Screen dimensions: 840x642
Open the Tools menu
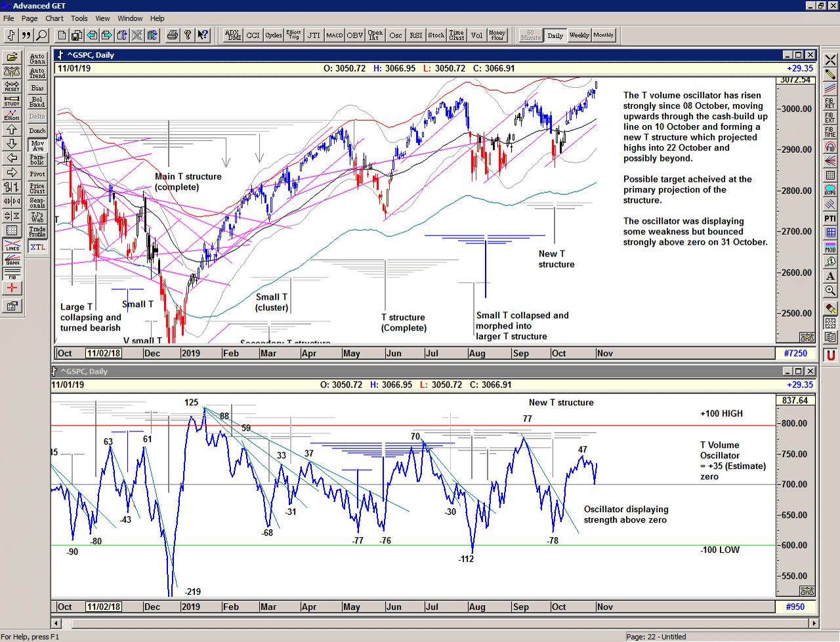click(x=79, y=18)
